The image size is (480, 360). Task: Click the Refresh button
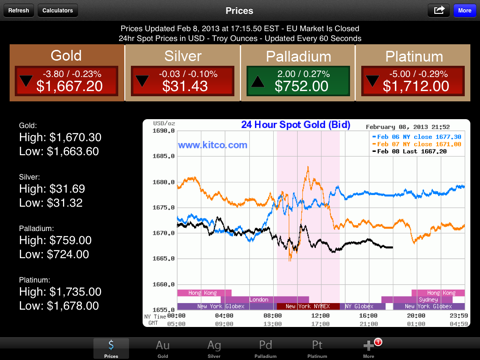[x=19, y=10]
